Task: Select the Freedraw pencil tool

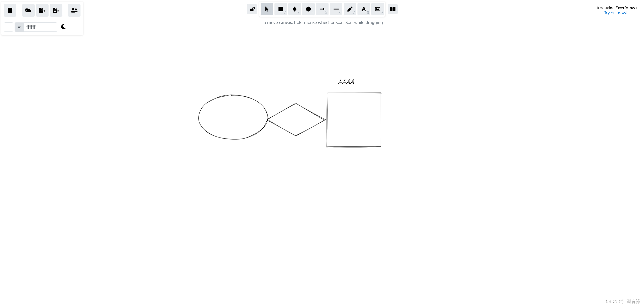Action: (x=350, y=9)
